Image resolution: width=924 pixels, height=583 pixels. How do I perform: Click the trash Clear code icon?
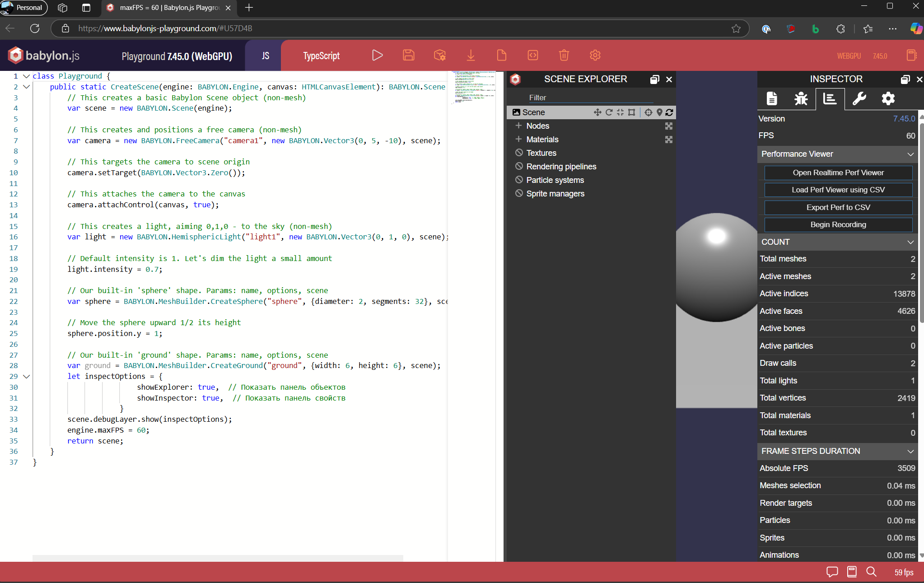pyautogui.click(x=564, y=56)
